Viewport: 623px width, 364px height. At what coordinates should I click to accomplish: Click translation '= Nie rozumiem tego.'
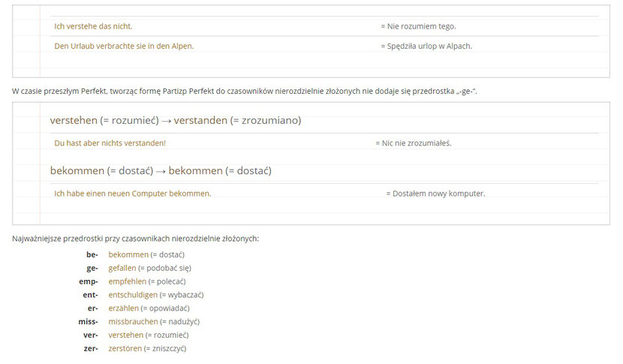418,26
